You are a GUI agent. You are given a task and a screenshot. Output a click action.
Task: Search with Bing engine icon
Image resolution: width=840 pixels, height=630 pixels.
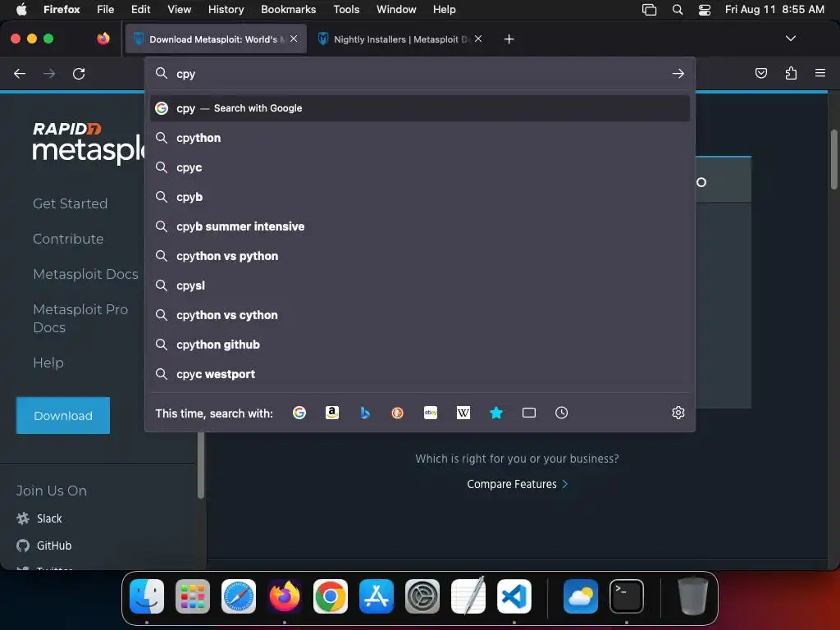[x=365, y=413]
